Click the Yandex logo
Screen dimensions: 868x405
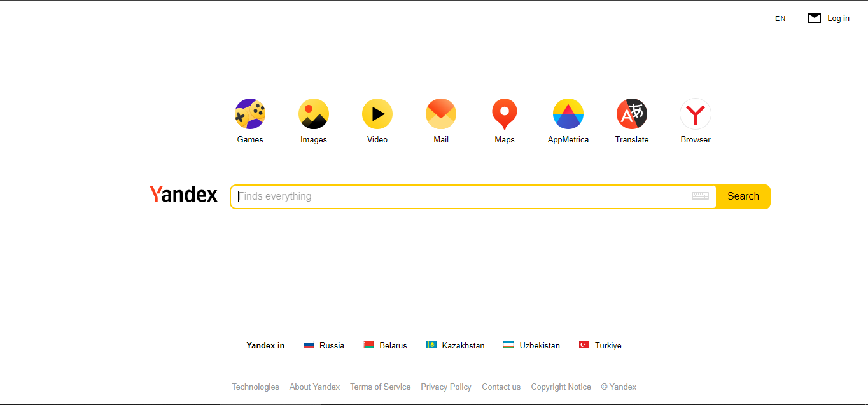[x=183, y=194]
